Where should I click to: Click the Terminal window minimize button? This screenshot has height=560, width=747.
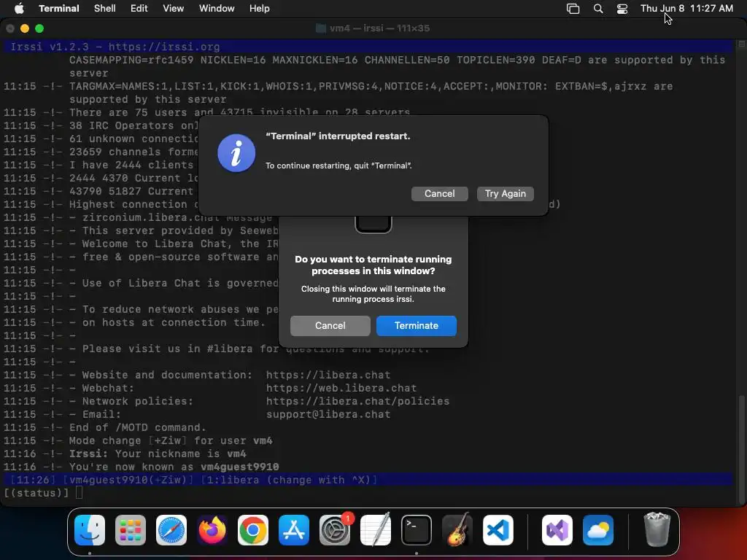[x=25, y=28]
